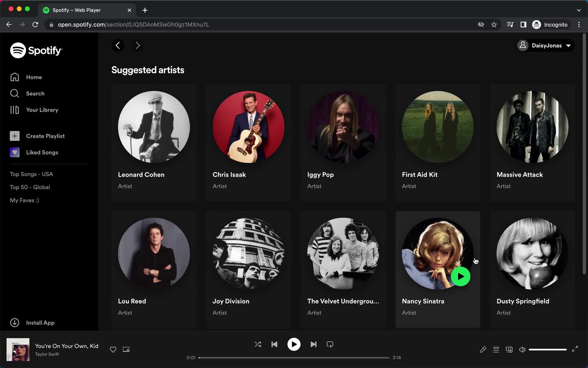
Task: Click the Suggested artists heading
Action: tap(148, 70)
